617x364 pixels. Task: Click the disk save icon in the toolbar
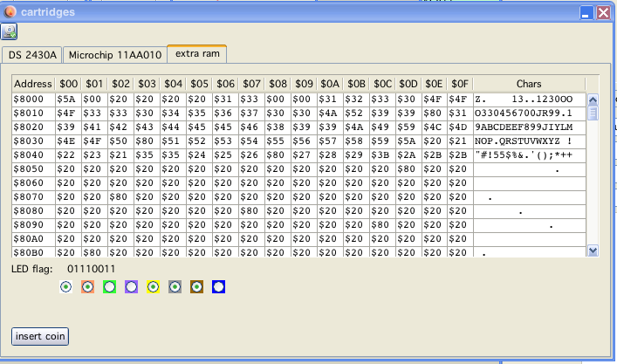coord(10,32)
